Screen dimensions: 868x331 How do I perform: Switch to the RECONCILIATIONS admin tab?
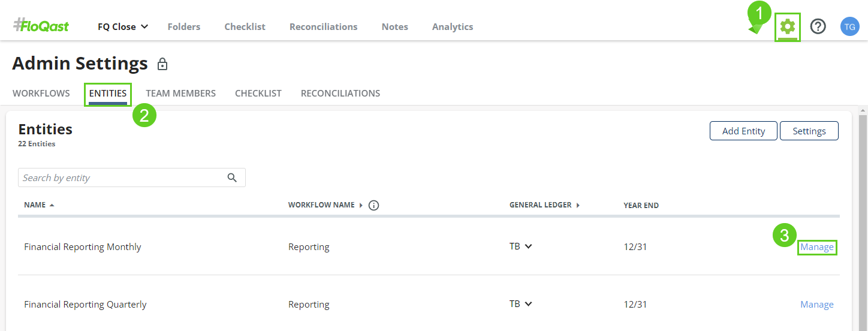(340, 94)
